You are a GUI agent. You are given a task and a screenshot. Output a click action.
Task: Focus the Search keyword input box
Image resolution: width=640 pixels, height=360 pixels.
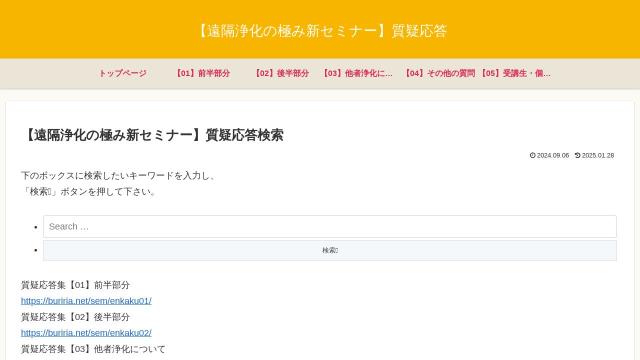(330, 227)
